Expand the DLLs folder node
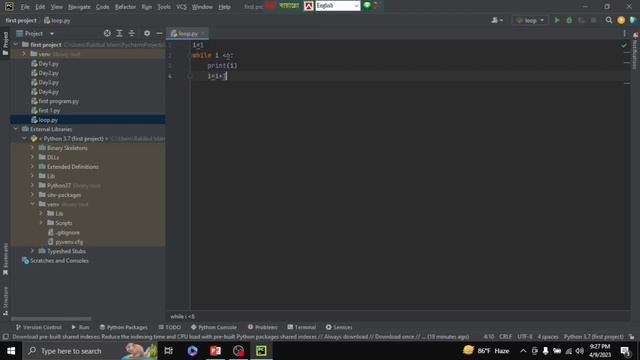Image resolution: width=640 pixels, height=360 pixels. 33,157
